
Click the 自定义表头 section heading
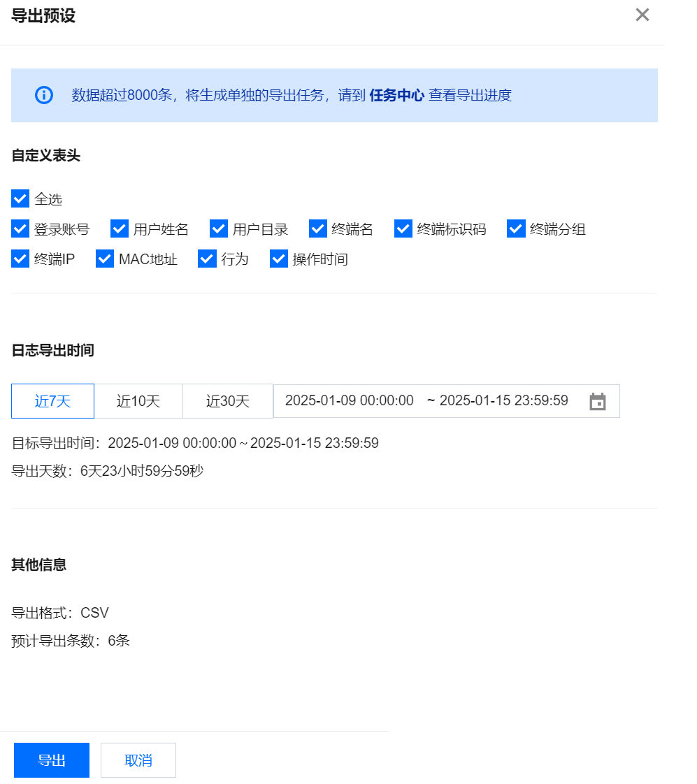point(46,156)
